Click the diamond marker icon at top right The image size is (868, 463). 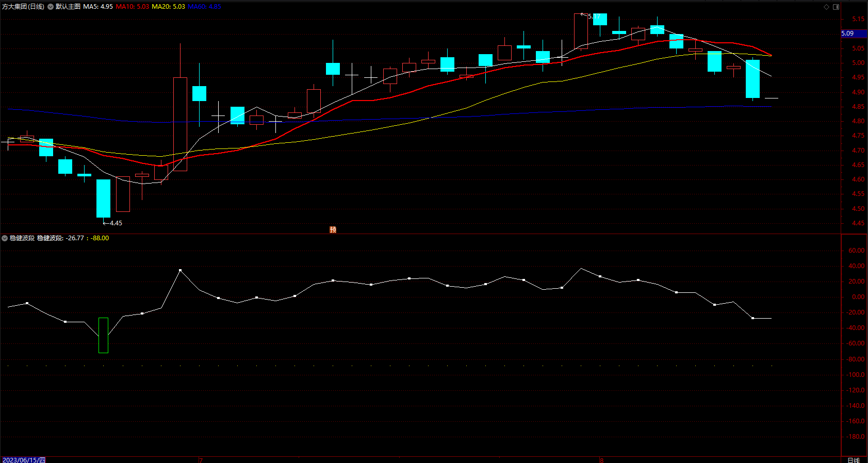click(x=826, y=7)
